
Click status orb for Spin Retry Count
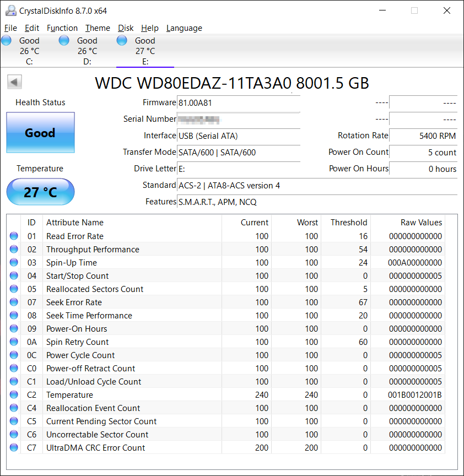14,342
